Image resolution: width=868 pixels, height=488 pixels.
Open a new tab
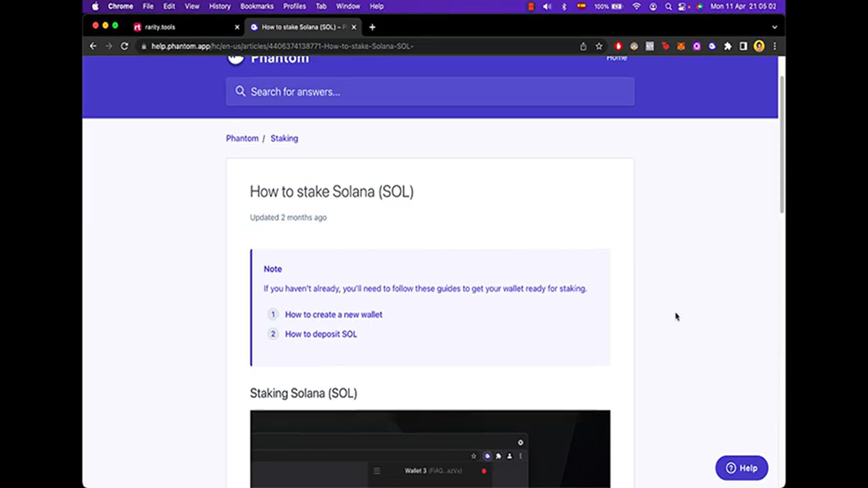[372, 27]
